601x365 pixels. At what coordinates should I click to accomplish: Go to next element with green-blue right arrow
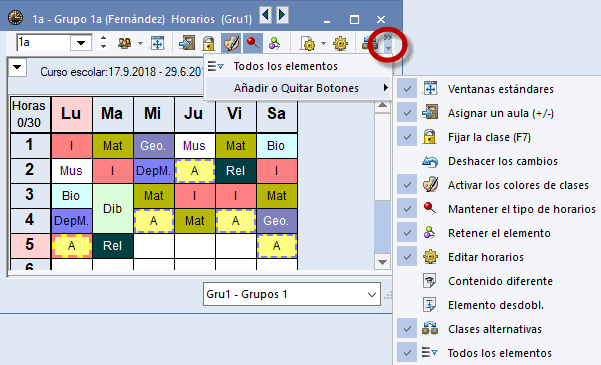pos(282,15)
